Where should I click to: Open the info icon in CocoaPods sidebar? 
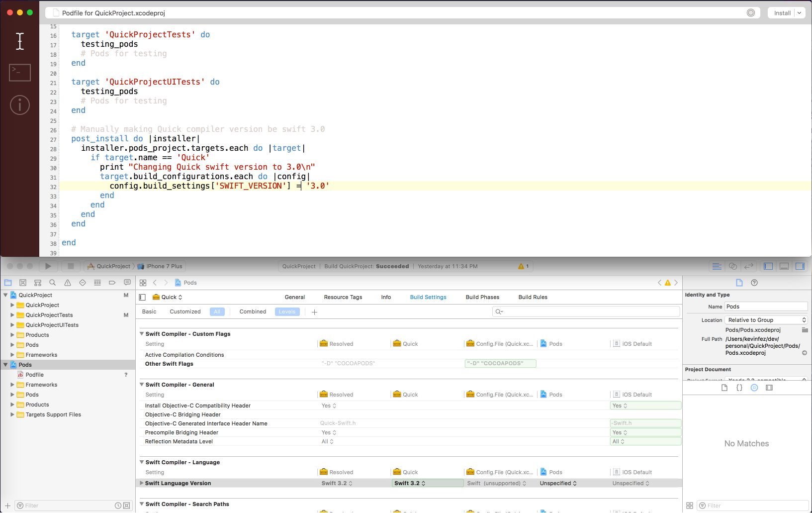tap(20, 105)
